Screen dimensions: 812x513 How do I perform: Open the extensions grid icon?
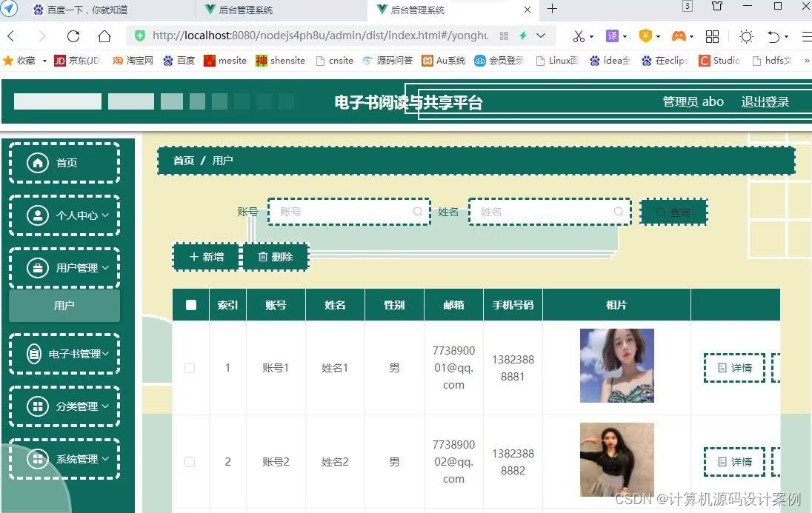[712, 36]
